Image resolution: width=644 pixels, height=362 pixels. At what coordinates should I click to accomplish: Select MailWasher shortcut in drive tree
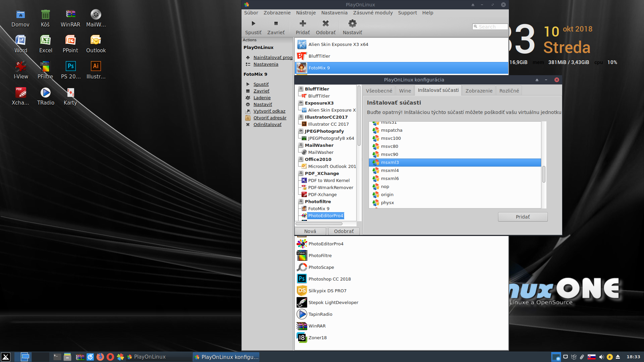(x=321, y=153)
